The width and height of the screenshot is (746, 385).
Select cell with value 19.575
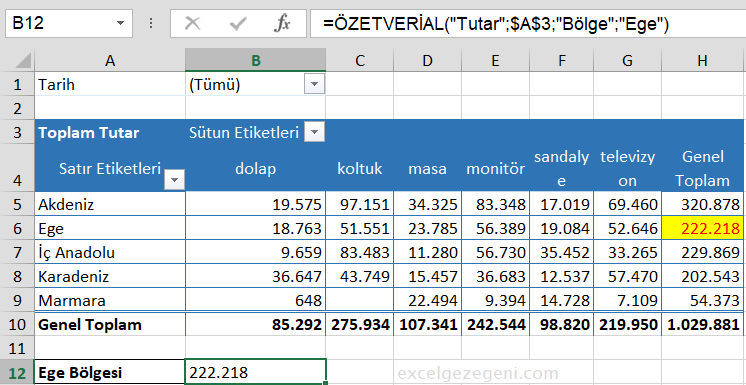[255, 205]
